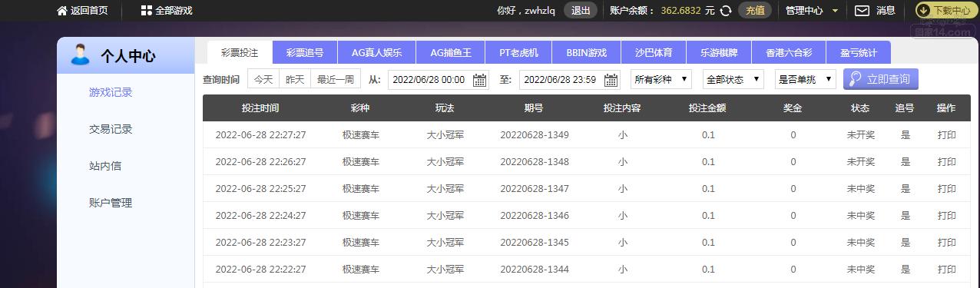Select 账户管理 in the sidebar

tap(111, 203)
